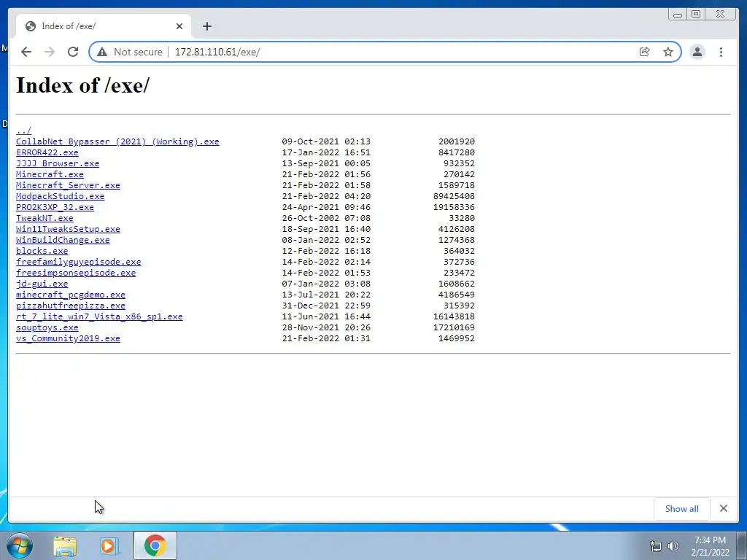The height and width of the screenshot is (560, 747).
Task: Open the Chrome three-dot menu
Action: (721, 52)
